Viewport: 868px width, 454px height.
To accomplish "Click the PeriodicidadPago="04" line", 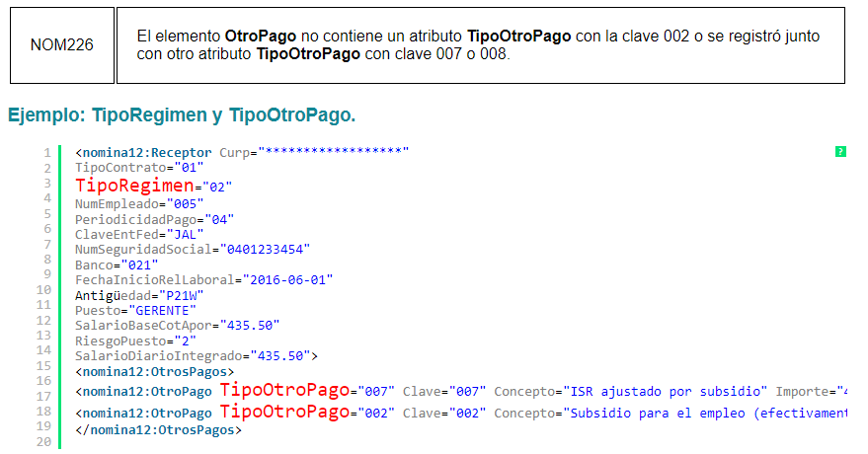I will tap(154, 219).
